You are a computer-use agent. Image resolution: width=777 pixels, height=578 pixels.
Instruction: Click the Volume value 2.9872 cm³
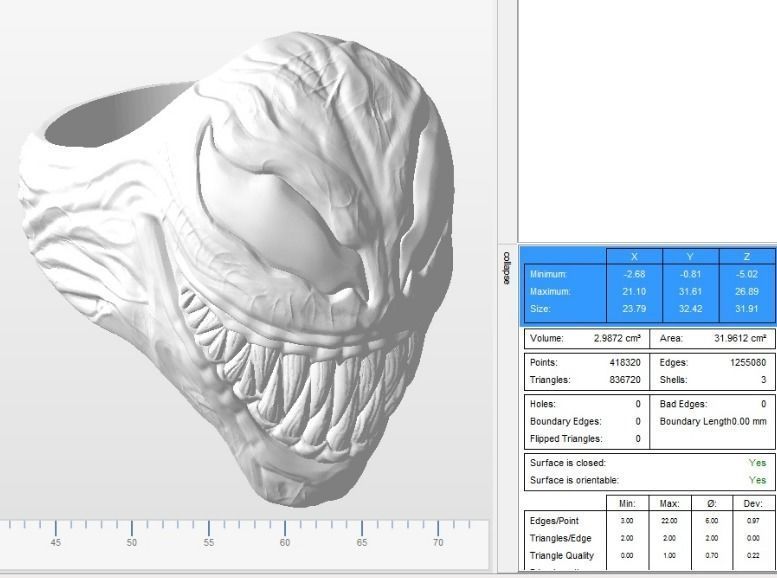[x=617, y=338]
